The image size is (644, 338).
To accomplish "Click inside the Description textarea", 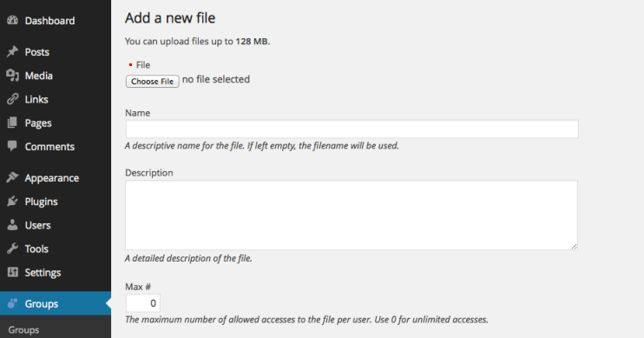I will tap(352, 215).
